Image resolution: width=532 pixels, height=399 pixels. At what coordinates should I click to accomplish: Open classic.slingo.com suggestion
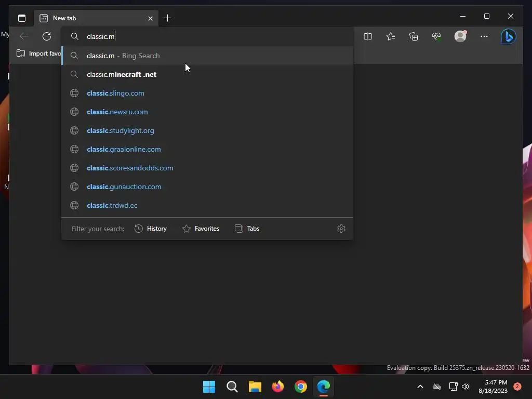click(x=207, y=93)
